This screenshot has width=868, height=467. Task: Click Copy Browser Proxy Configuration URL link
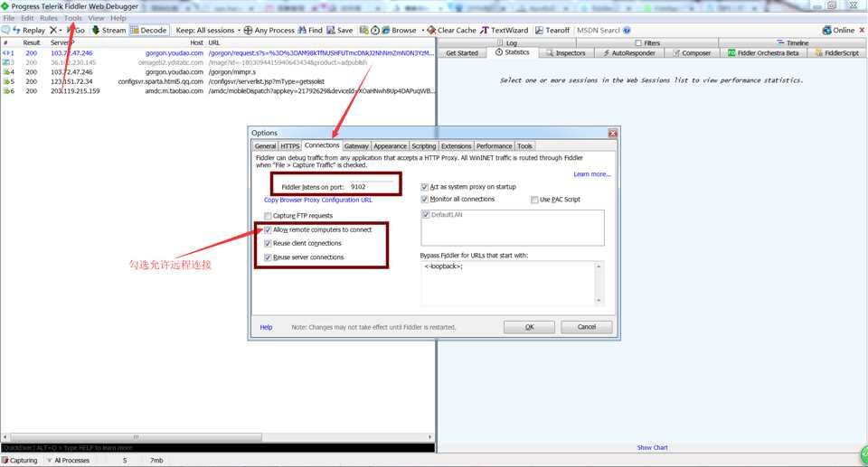318,200
